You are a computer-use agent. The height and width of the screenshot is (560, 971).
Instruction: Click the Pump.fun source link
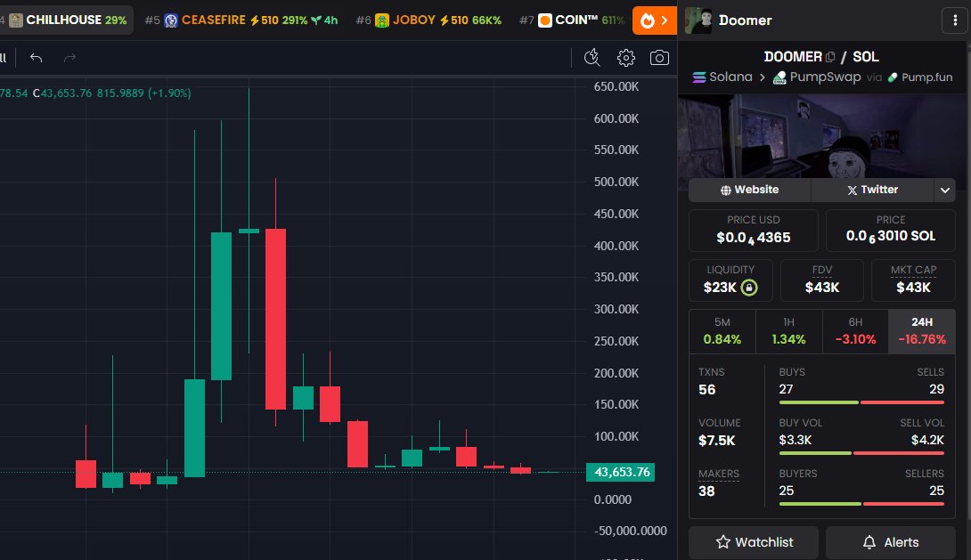click(x=920, y=77)
